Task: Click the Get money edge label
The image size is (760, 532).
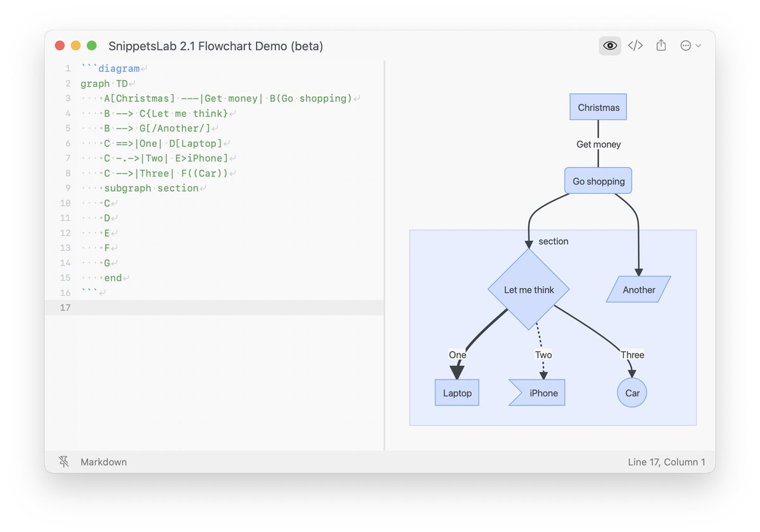Action: (598, 144)
